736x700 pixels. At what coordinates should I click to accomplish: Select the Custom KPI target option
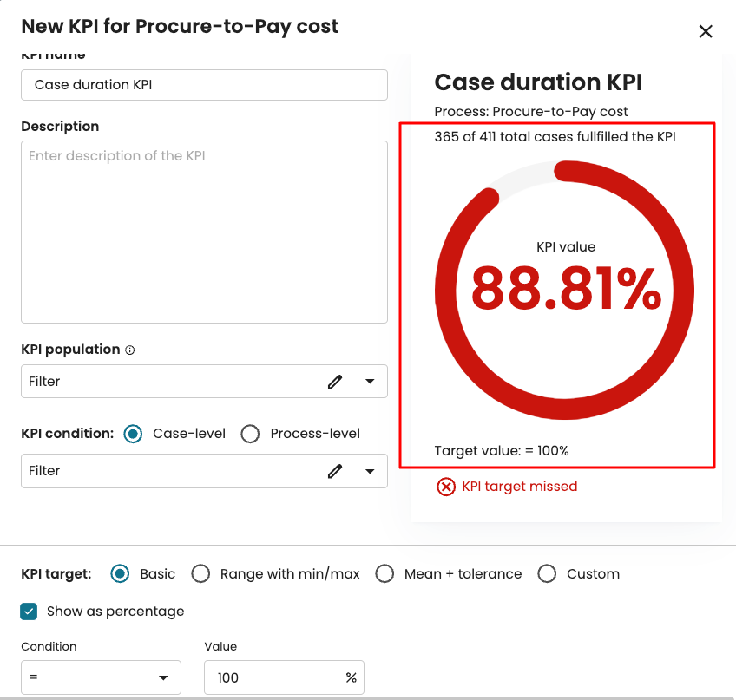pos(547,574)
